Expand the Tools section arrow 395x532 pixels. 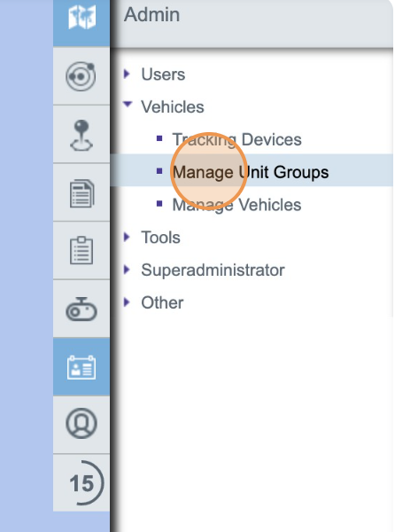[128, 237]
